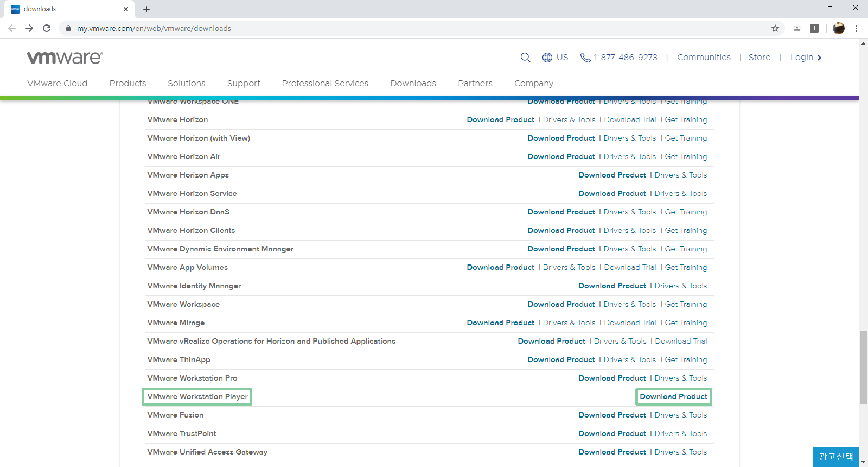Open the Downloads menu
Viewport: 868px width, 467px height.
click(x=413, y=83)
